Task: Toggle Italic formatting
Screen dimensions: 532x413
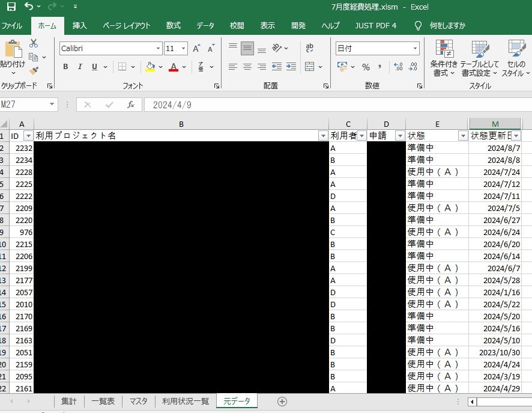Action: [80, 67]
